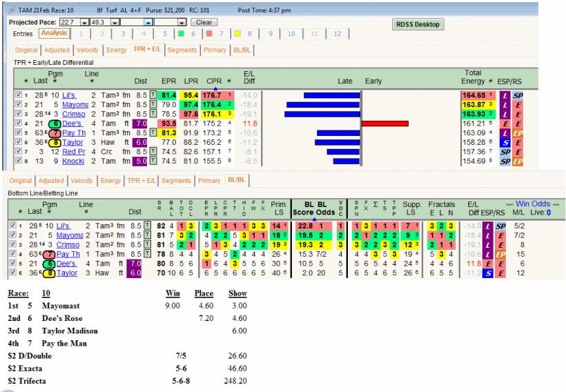Open fourth empty Projected Pace dropdown
This screenshot has height=392, width=566.
point(182,22)
